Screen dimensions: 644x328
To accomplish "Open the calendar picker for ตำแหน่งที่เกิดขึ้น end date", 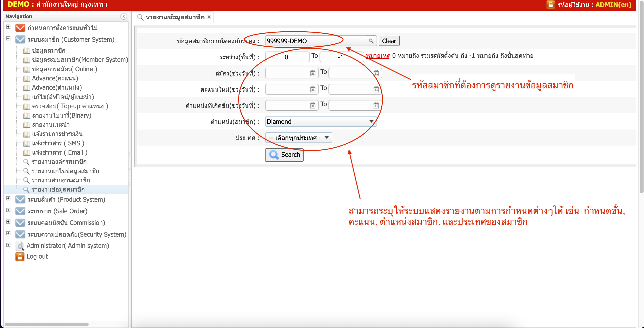I will click(x=376, y=105).
